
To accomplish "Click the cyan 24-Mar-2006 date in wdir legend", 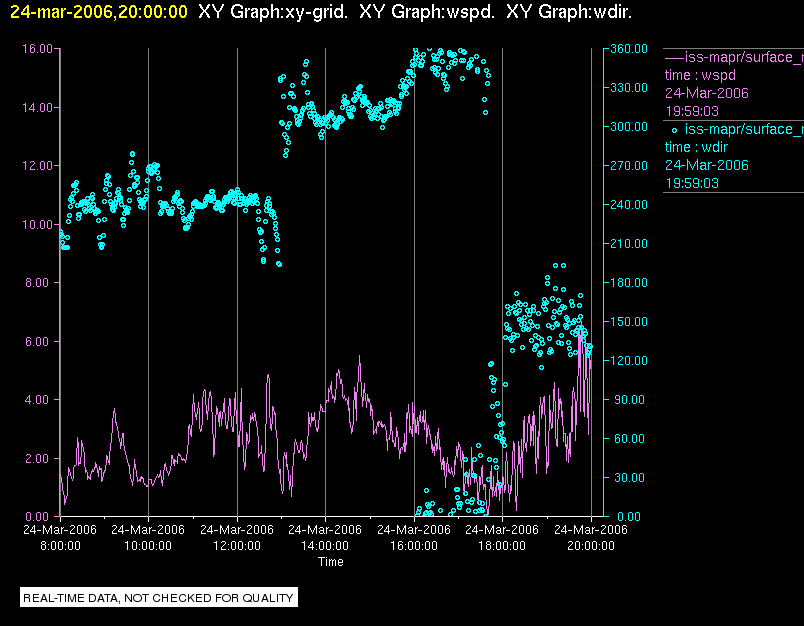I will [707, 165].
